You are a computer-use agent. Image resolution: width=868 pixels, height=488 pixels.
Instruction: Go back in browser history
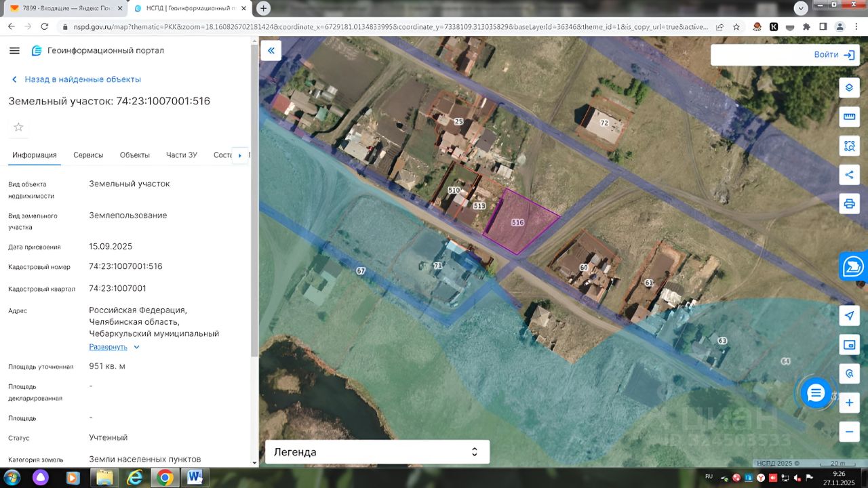(11, 26)
